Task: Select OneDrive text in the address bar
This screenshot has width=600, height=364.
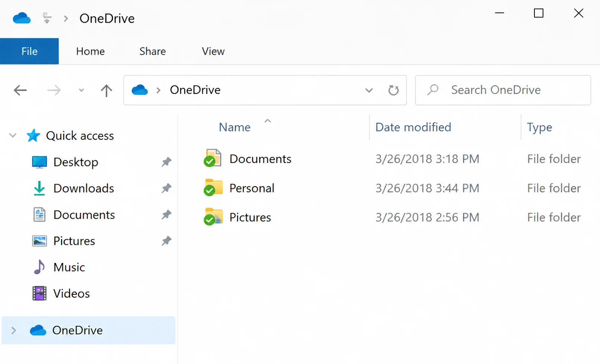Action: (x=195, y=90)
